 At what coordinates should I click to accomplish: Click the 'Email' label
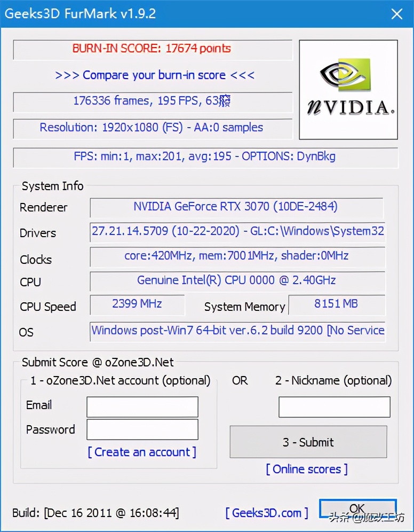(x=39, y=405)
